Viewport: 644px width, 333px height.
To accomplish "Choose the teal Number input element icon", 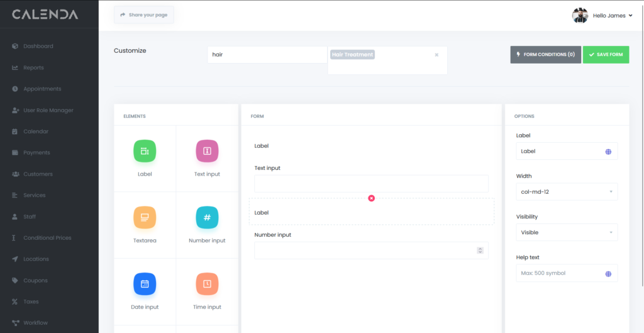I will tap(207, 218).
